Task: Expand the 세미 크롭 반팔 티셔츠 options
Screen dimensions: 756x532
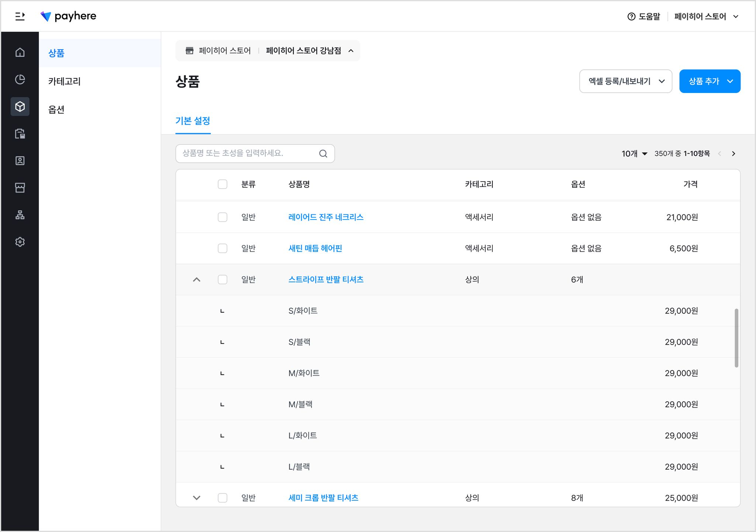Action: 197,498
